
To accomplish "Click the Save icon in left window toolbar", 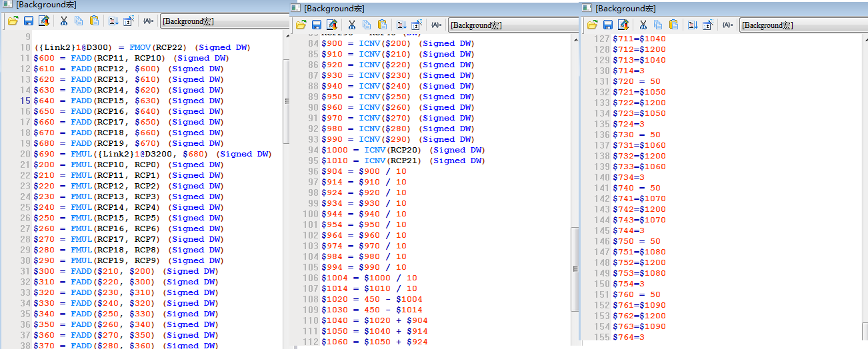I will coord(29,21).
